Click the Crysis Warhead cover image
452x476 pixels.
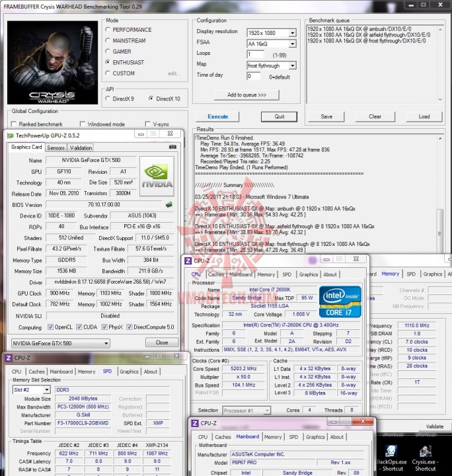[52, 63]
